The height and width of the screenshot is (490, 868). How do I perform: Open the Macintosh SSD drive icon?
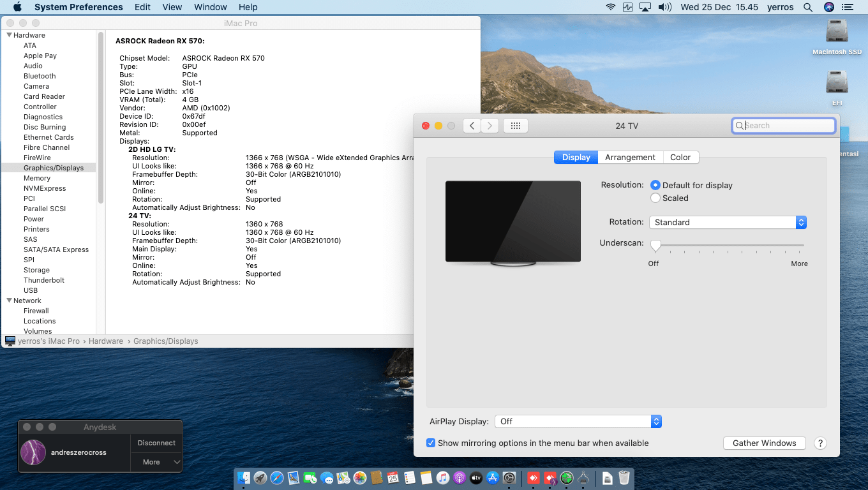837,32
